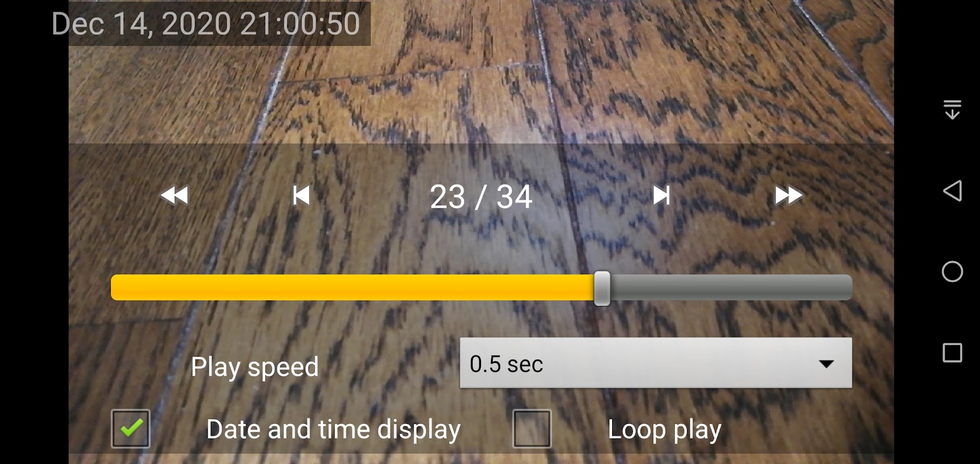Jump to previous frame with skip-back icon
The image size is (980, 464).
tap(301, 195)
